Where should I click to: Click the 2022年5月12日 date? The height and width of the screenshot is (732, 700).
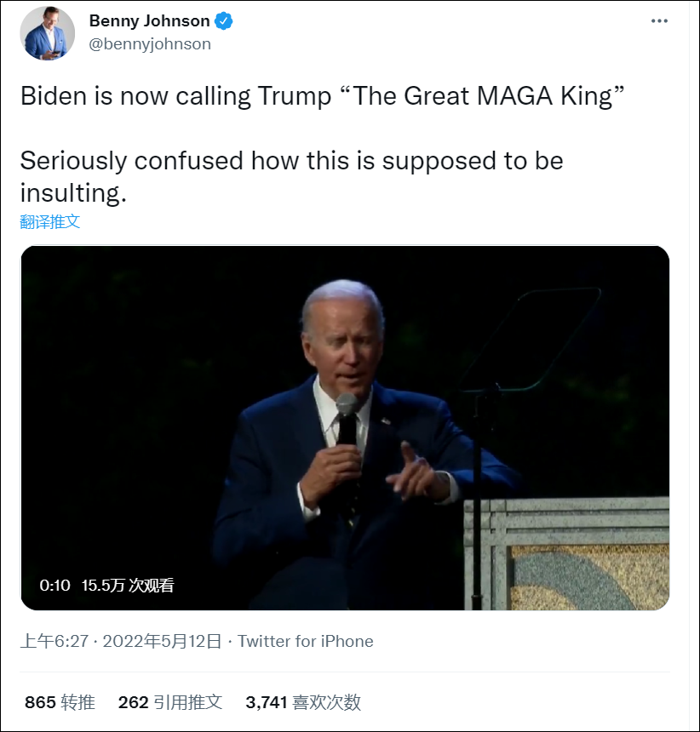(162, 641)
